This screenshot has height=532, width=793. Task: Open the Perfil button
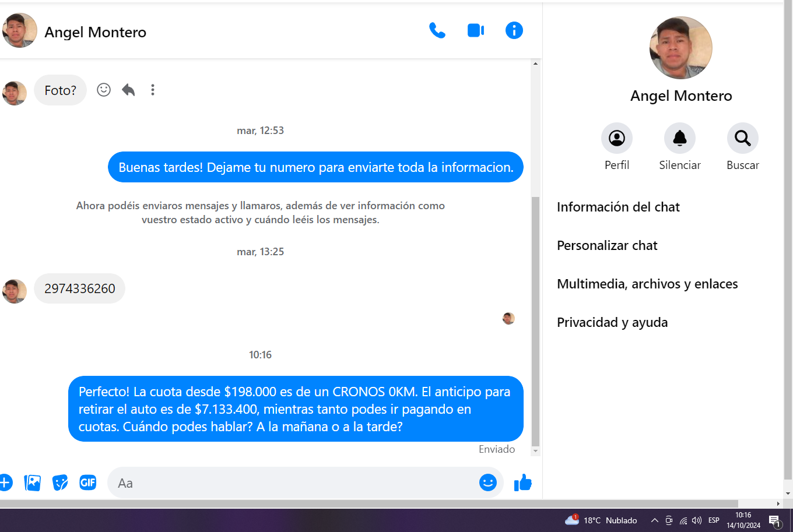(x=616, y=138)
